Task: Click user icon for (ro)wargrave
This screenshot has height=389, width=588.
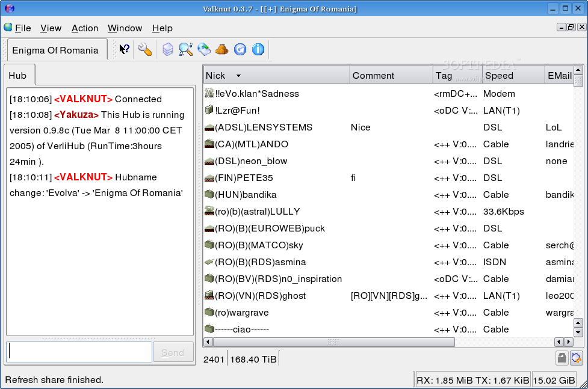Action: tap(209, 313)
